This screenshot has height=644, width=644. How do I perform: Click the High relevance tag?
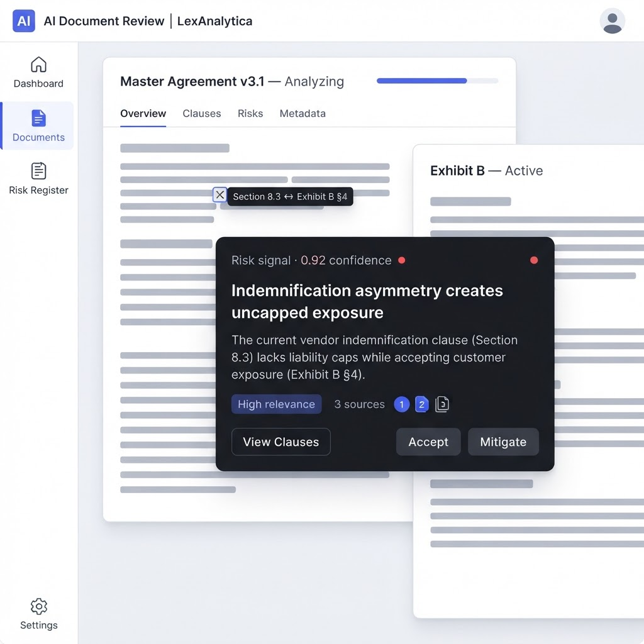coord(277,404)
